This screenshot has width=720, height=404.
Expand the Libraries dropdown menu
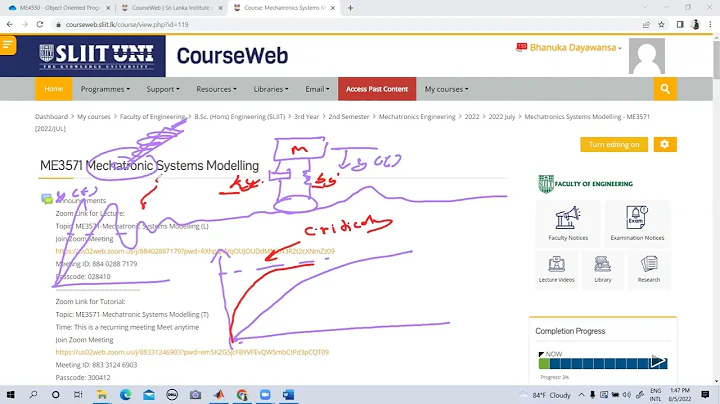click(271, 89)
